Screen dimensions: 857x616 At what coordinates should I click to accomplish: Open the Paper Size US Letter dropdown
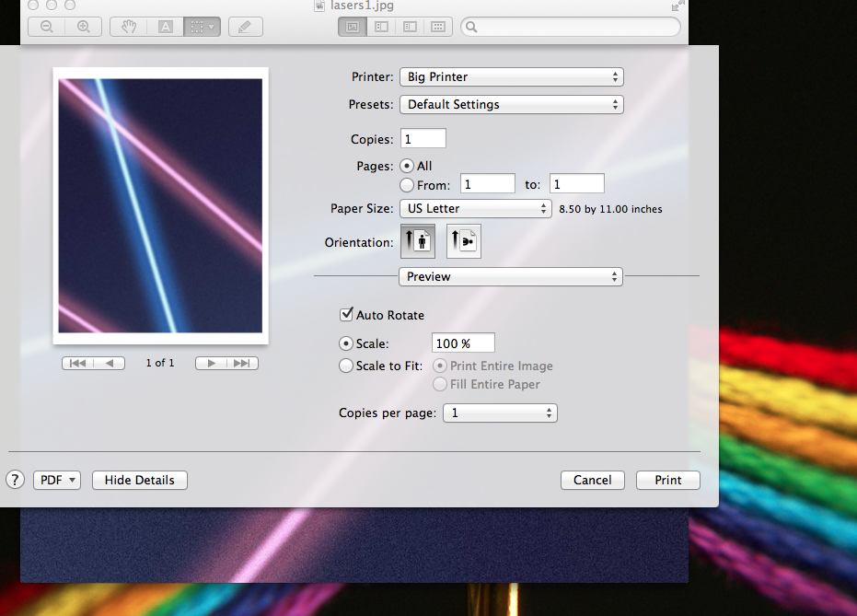click(x=475, y=208)
